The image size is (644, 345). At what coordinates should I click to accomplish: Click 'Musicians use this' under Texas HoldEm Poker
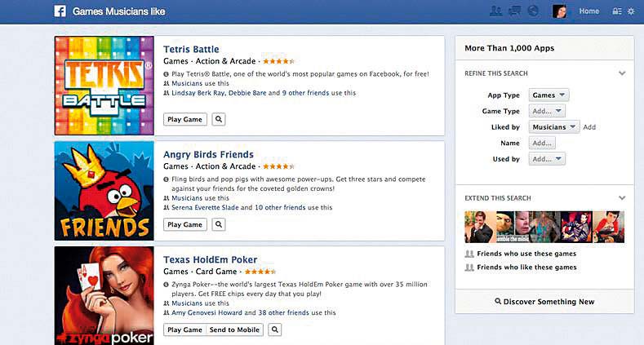(x=200, y=303)
